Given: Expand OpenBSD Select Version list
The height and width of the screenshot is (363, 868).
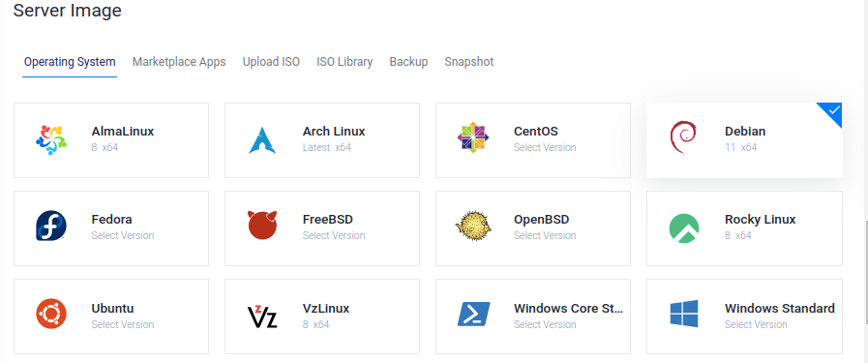Looking at the screenshot, I should tap(545, 236).
